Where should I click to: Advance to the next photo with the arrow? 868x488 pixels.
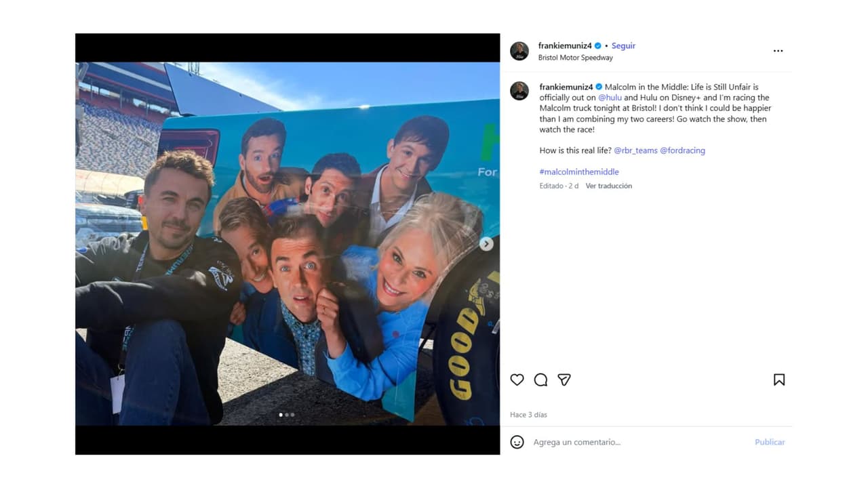coord(486,244)
